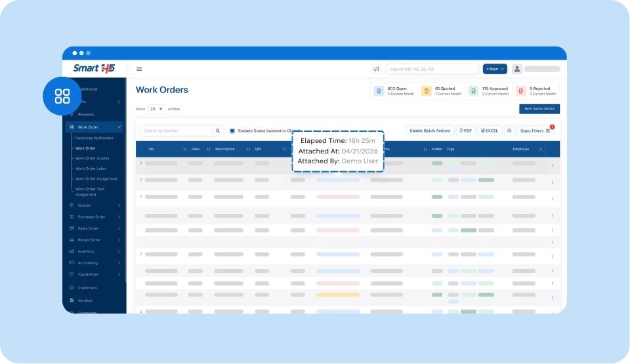Screen dimensions: 630x364
Task: Export the table with the EXCEL button
Action: click(x=490, y=131)
